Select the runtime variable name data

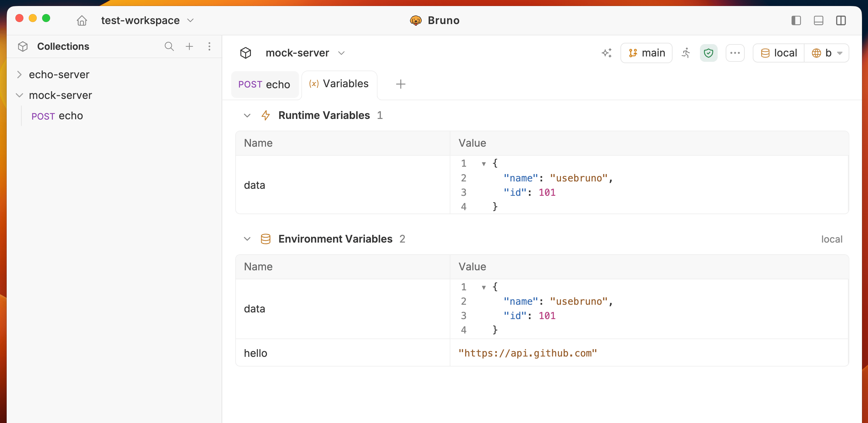pyautogui.click(x=254, y=185)
